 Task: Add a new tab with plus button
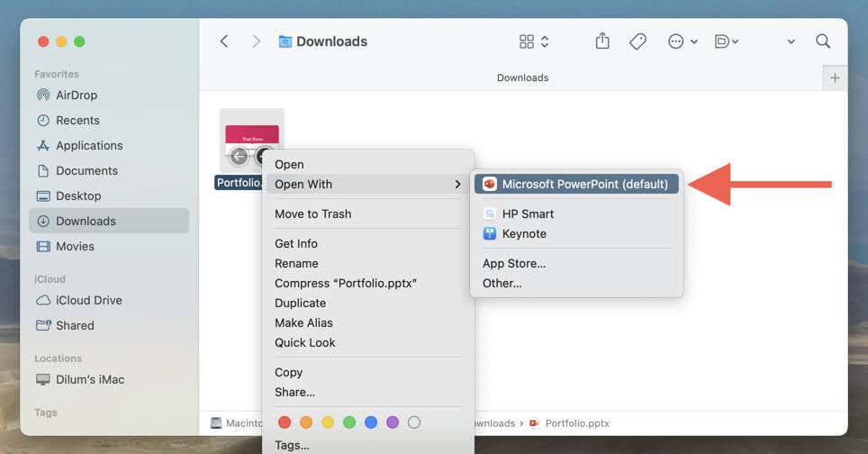835,78
